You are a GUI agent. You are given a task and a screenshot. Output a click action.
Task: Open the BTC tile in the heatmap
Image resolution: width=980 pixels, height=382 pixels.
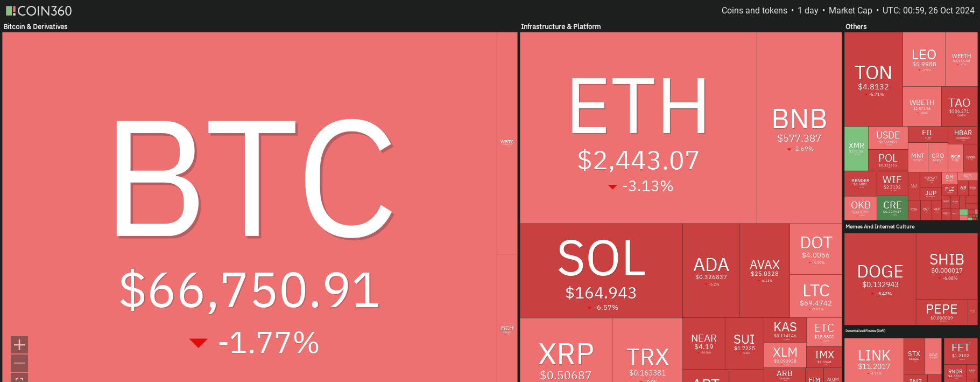(249, 207)
